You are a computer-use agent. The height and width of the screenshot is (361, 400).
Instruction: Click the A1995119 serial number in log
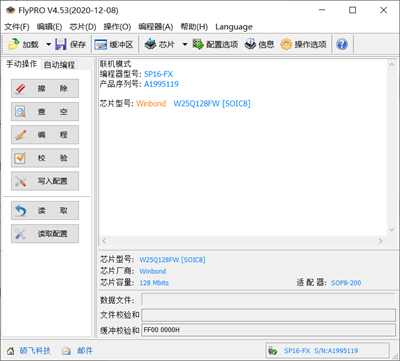(x=161, y=84)
